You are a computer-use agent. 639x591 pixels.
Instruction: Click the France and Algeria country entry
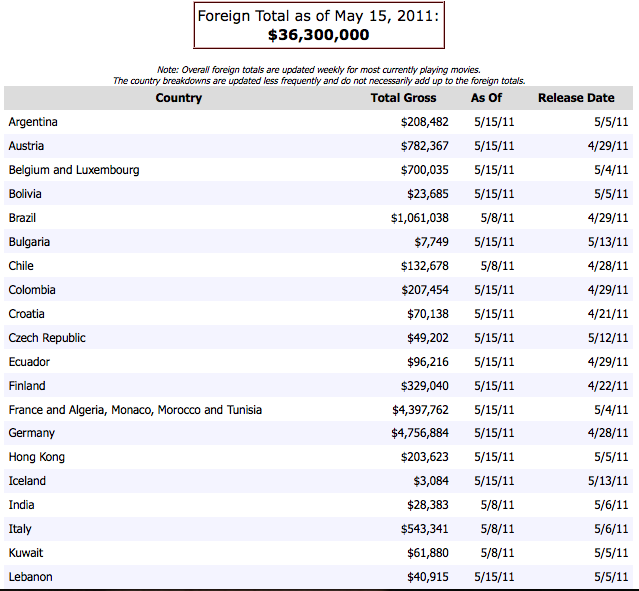pyautogui.click(x=135, y=410)
